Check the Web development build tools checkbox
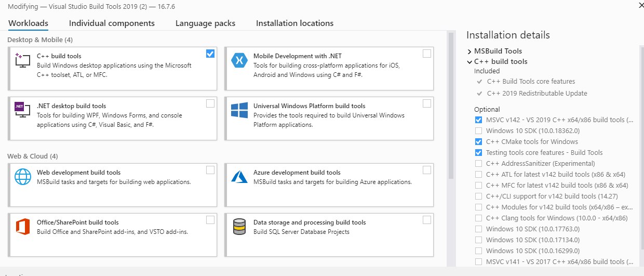Viewport: 644px width, 276px height. coord(210,170)
